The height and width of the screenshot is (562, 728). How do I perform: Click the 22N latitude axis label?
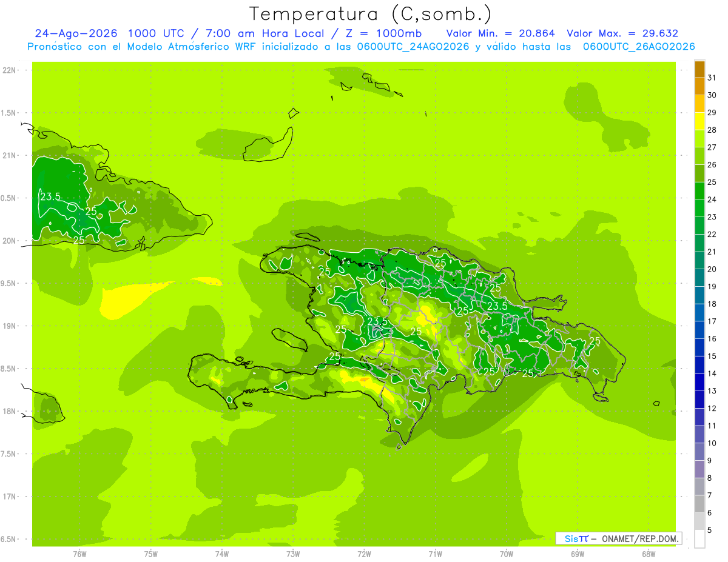tap(10, 70)
